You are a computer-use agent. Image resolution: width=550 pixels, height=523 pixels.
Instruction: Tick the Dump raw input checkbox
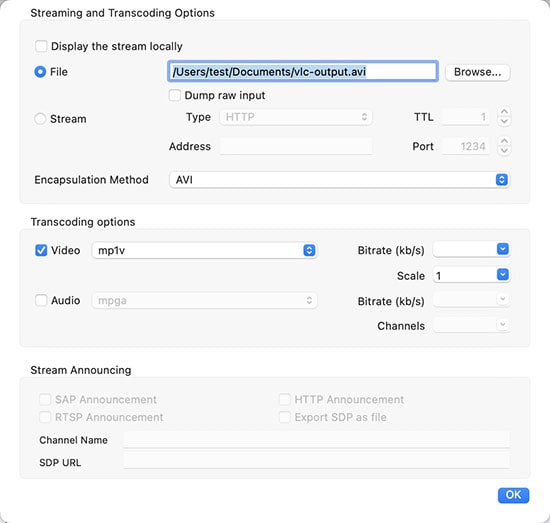point(175,95)
